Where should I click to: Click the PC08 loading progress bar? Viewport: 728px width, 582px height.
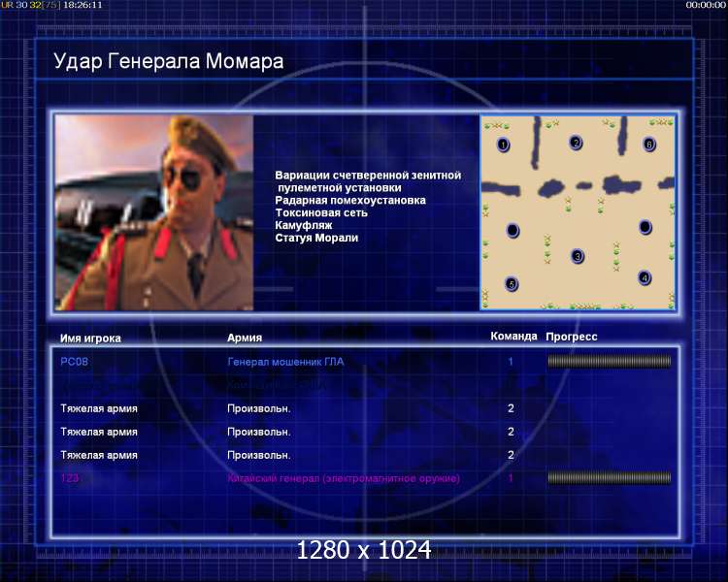(x=610, y=361)
